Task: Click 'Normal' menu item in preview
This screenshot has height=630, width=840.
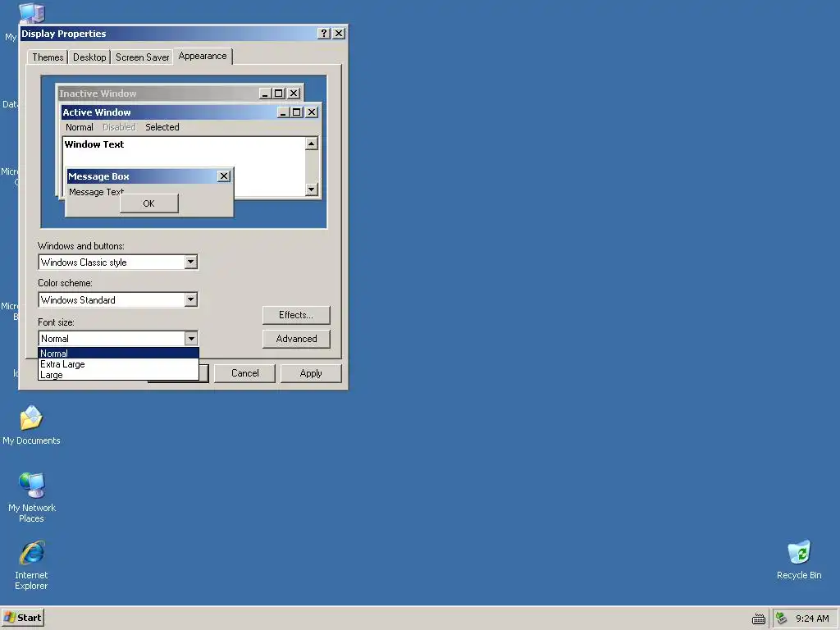Action: 80,127
